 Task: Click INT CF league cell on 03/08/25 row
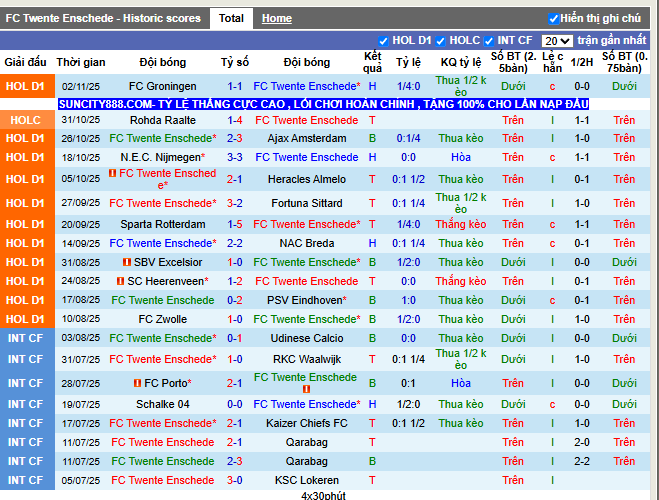click(x=27, y=338)
